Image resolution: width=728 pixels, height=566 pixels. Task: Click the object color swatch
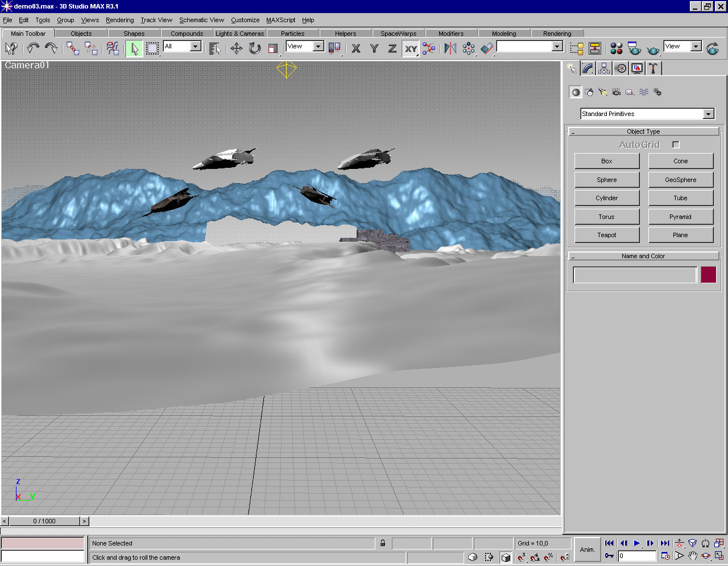(708, 275)
